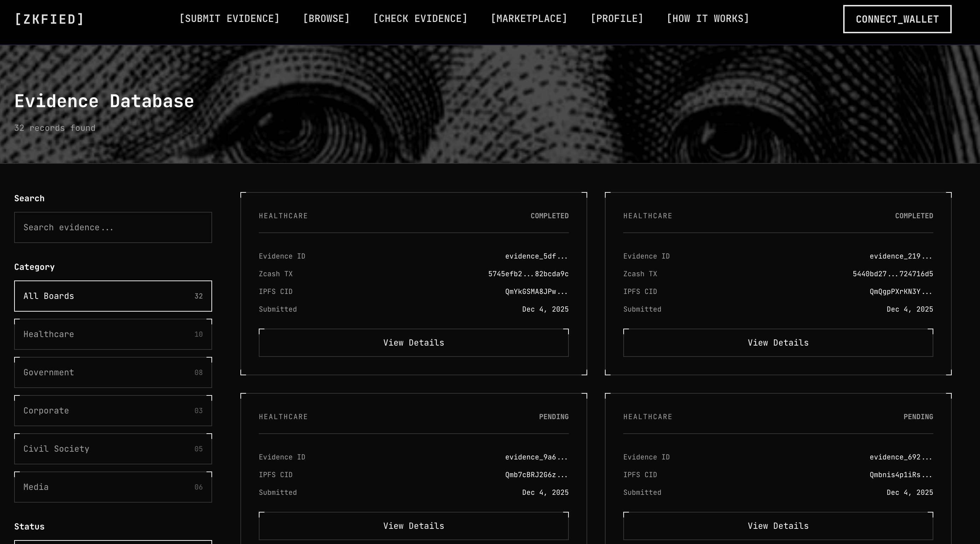The image size is (980, 544).
Task: Open the Profile page
Action: [x=617, y=19]
